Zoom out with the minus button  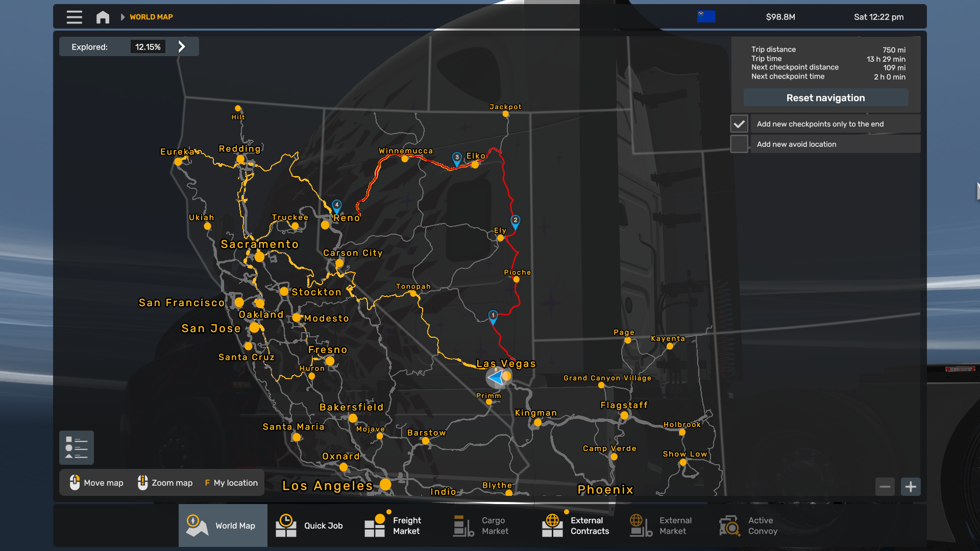(885, 487)
